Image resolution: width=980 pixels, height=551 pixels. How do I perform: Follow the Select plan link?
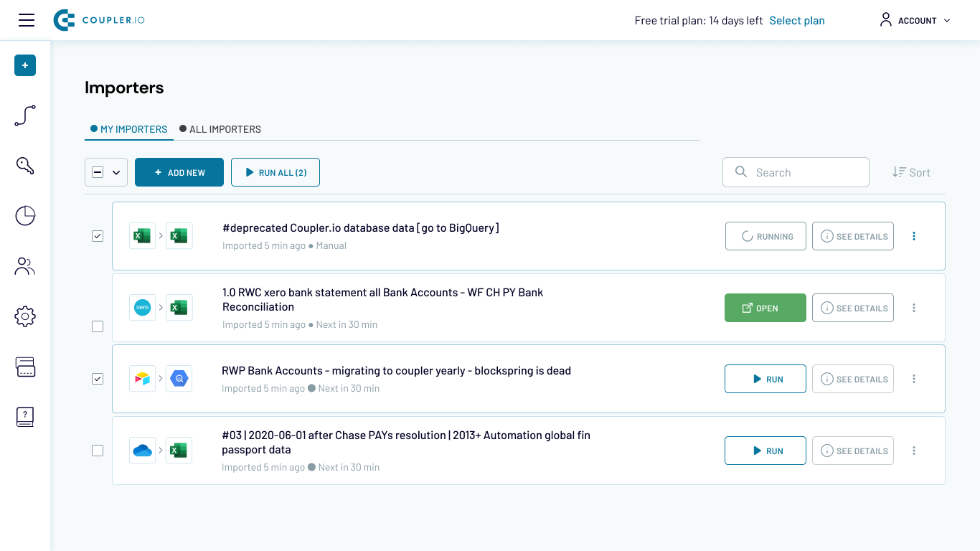[x=797, y=20]
